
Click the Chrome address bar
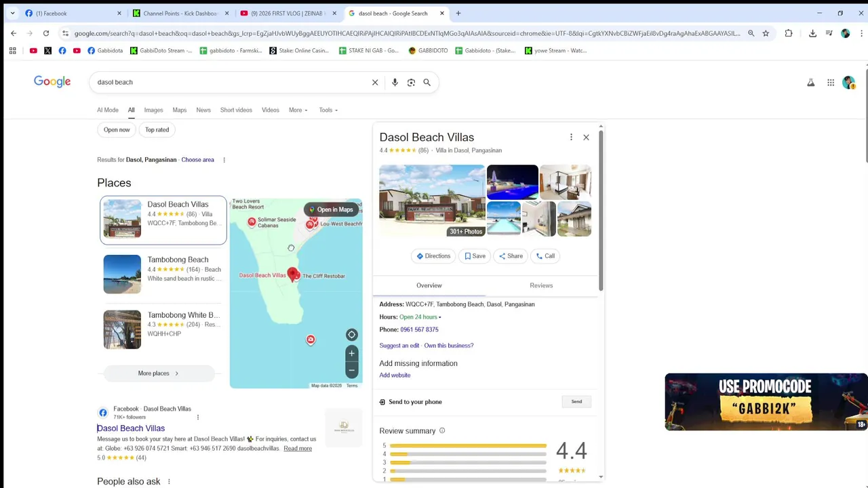click(407, 33)
